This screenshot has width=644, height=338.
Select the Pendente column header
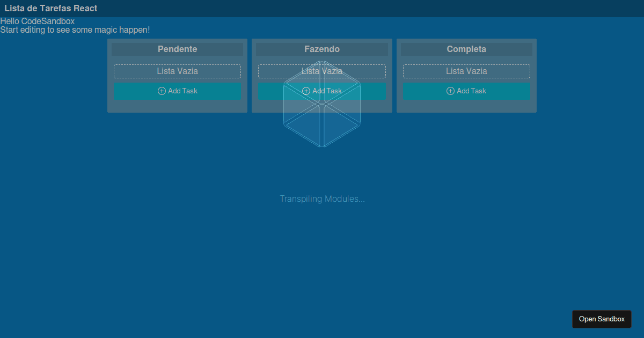tap(177, 49)
